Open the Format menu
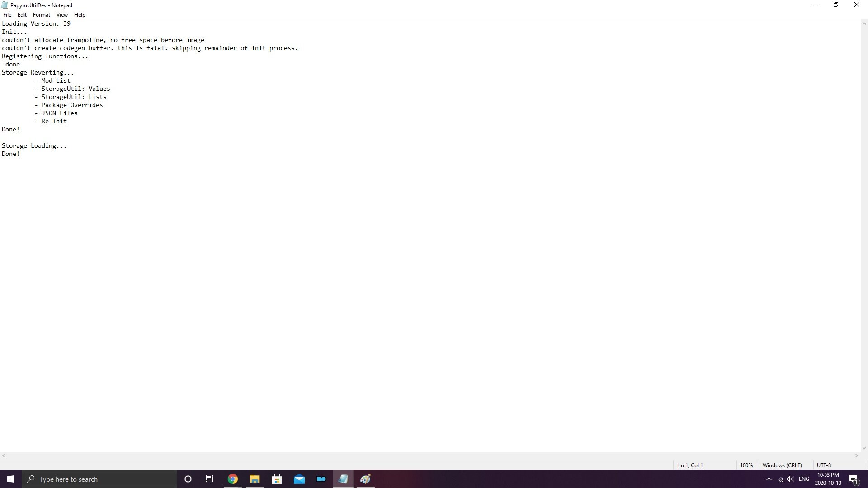 click(x=41, y=15)
